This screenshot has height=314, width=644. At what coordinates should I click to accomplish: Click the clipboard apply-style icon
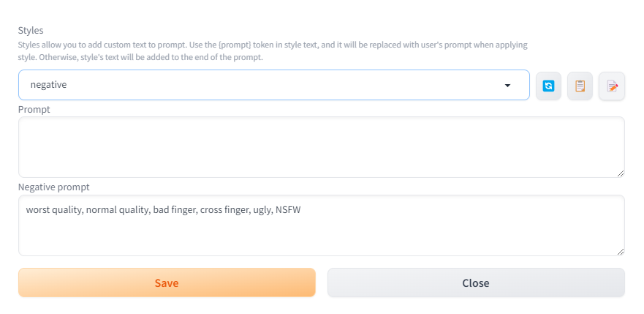coord(580,86)
